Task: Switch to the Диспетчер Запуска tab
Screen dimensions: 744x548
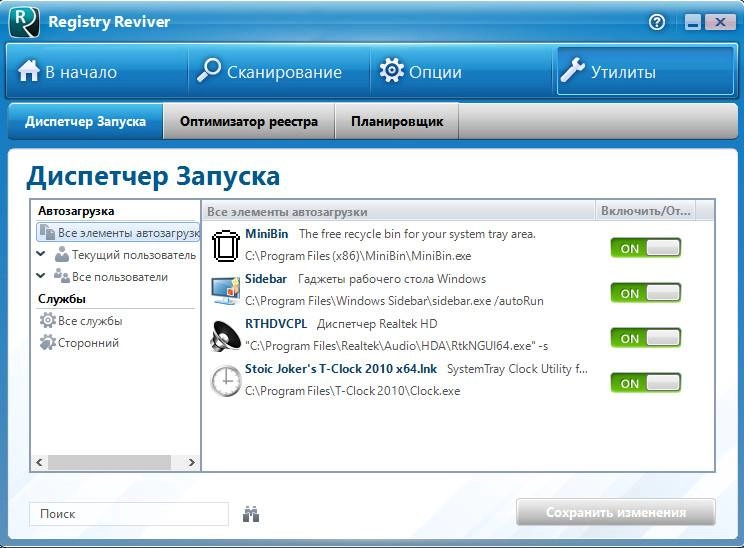Action: (x=85, y=121)
